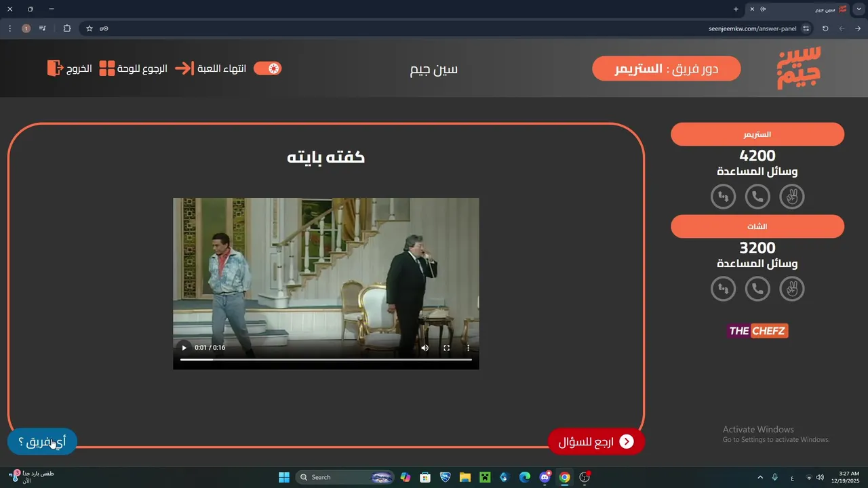
Task: Open Minecraft from the taskbar
Action: tap(485, 477)
